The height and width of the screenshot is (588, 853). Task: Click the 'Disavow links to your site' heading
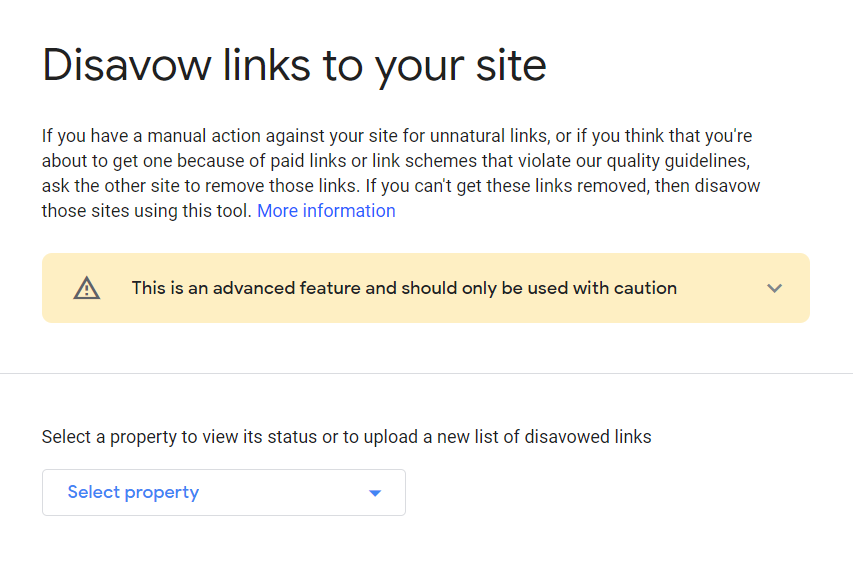tap(294, 66)
